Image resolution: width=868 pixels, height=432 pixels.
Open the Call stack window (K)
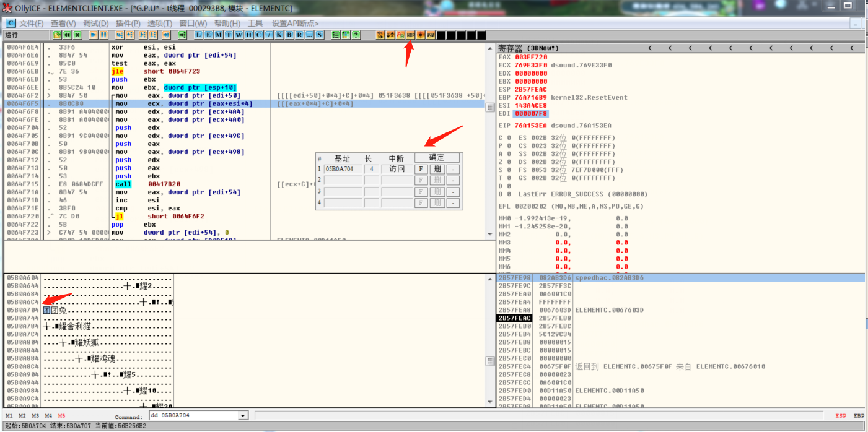tap(279, 35)
